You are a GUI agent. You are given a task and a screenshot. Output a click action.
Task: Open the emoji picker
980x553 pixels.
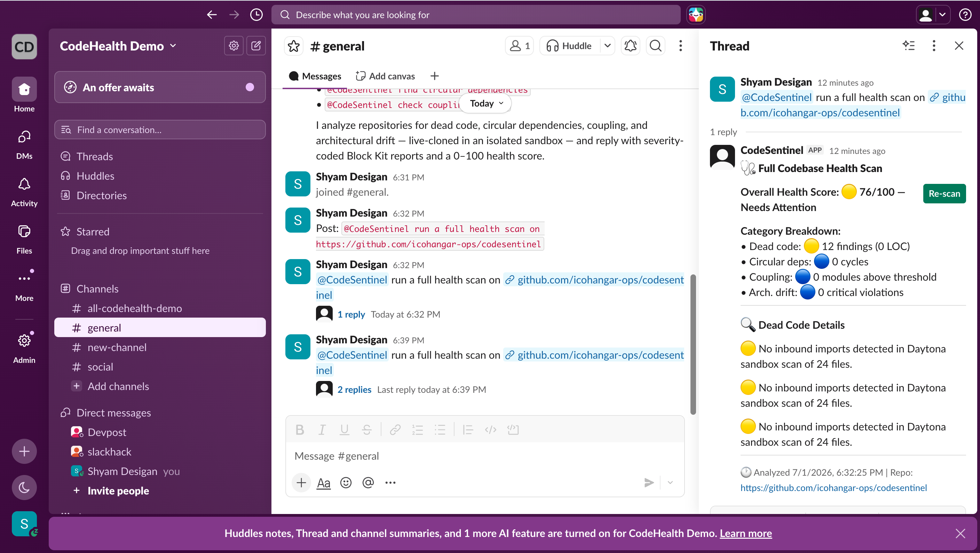point(346,483)
